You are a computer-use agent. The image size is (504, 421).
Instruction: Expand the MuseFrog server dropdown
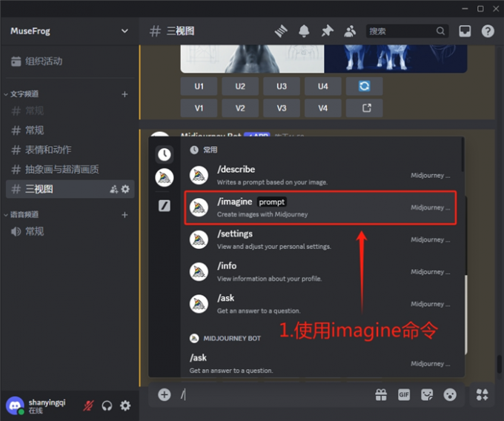point(125,31)
